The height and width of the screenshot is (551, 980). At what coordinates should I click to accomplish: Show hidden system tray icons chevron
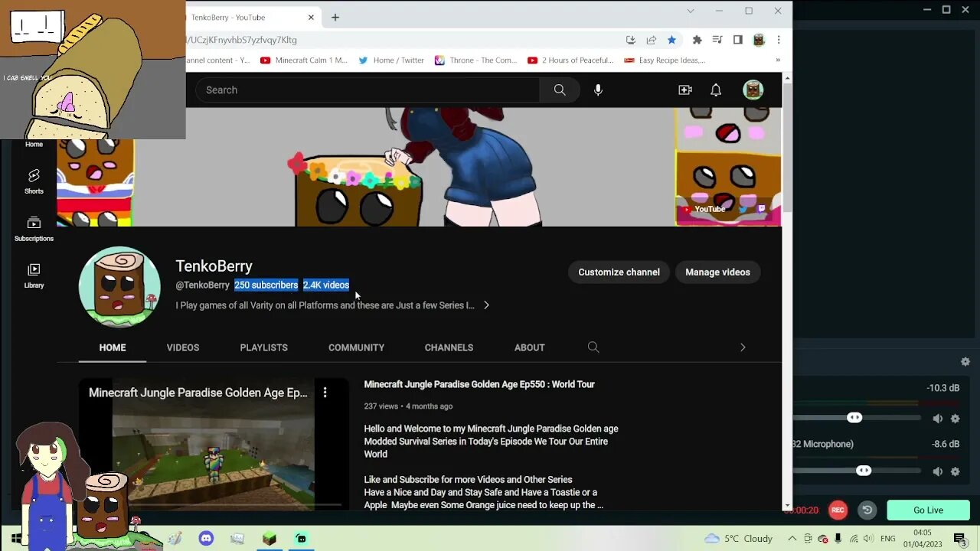792,539
